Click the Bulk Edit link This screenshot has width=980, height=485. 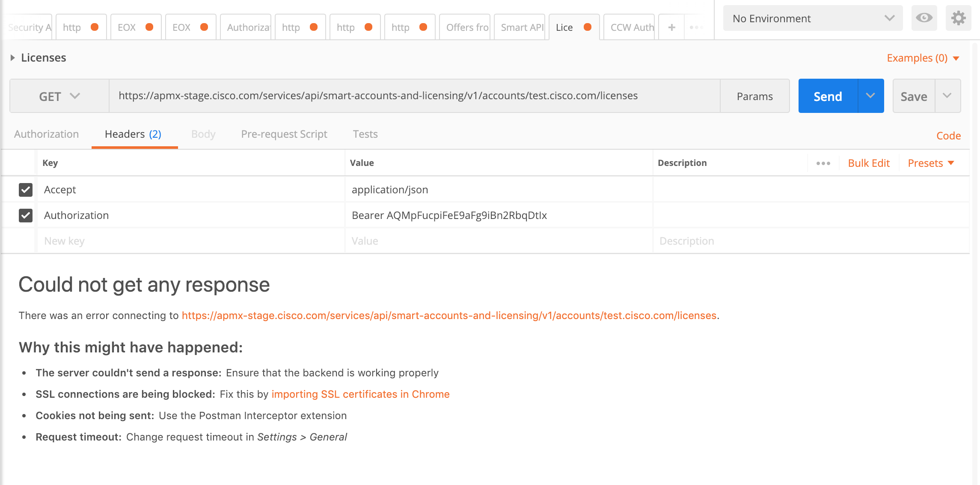869,163
